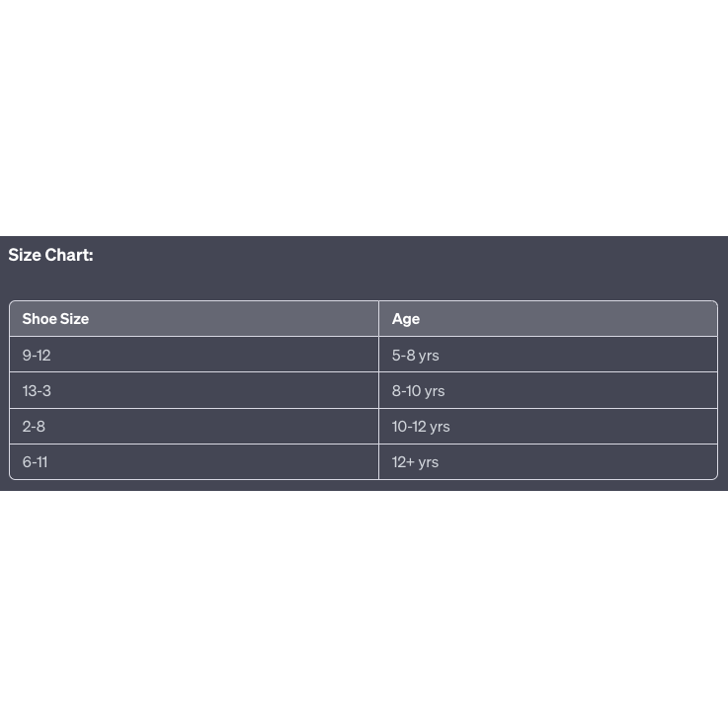This screenshot has height=728, width=728.
Task: Click the row divider between 2-8 and 6-11
Action: (x=194, y=444)
